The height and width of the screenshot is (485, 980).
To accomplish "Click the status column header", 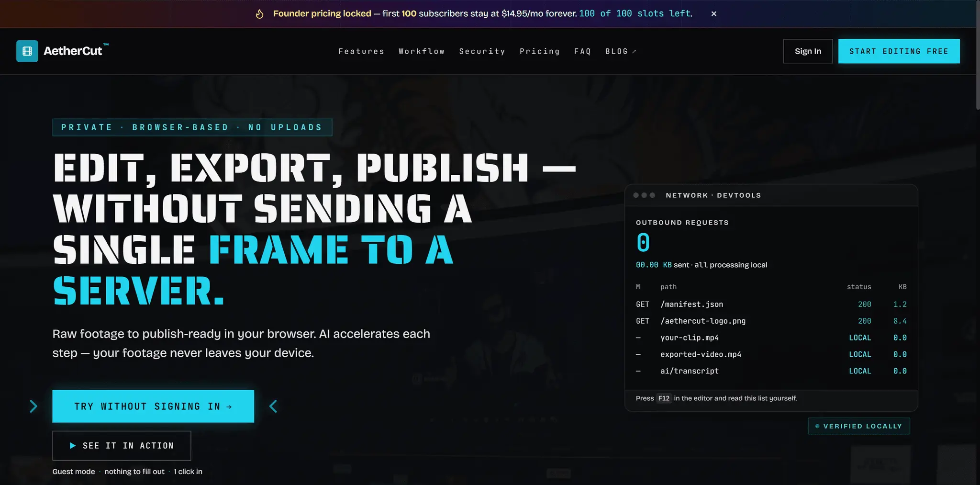I will [859, 287].
